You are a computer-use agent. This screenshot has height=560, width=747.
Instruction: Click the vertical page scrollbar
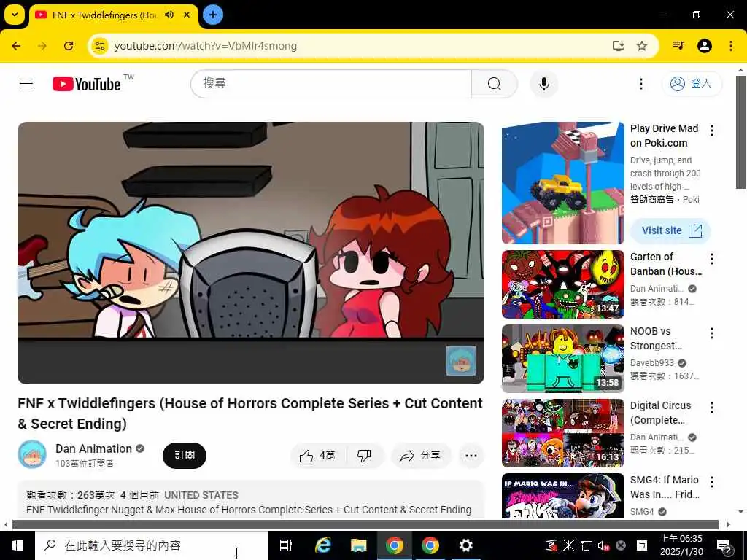pos(740,133)
